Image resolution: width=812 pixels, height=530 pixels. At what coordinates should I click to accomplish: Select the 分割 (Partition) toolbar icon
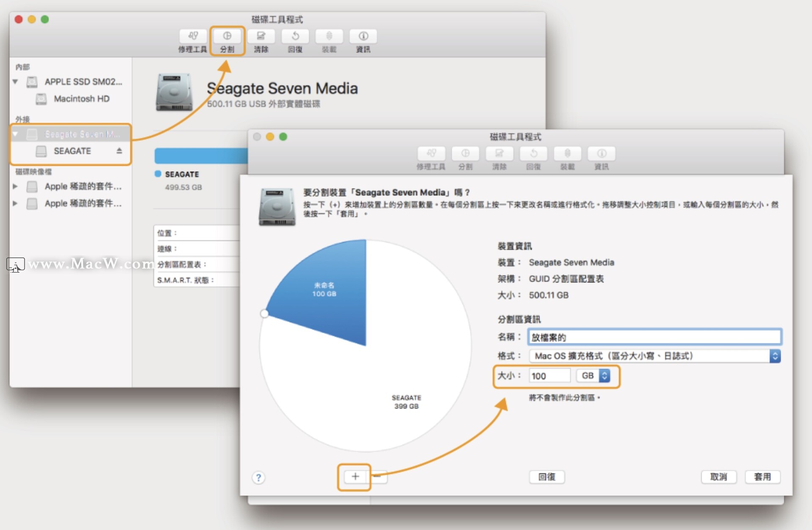227,36
